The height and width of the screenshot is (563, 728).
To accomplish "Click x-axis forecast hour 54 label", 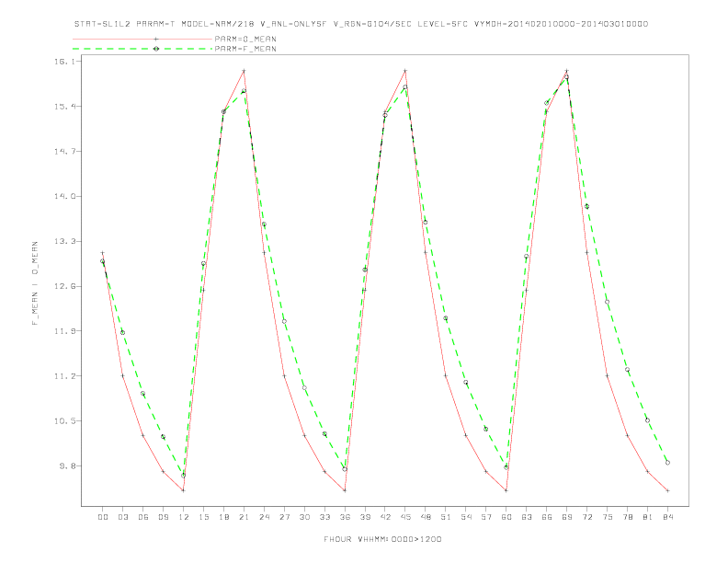I will [x=466, y=517].
